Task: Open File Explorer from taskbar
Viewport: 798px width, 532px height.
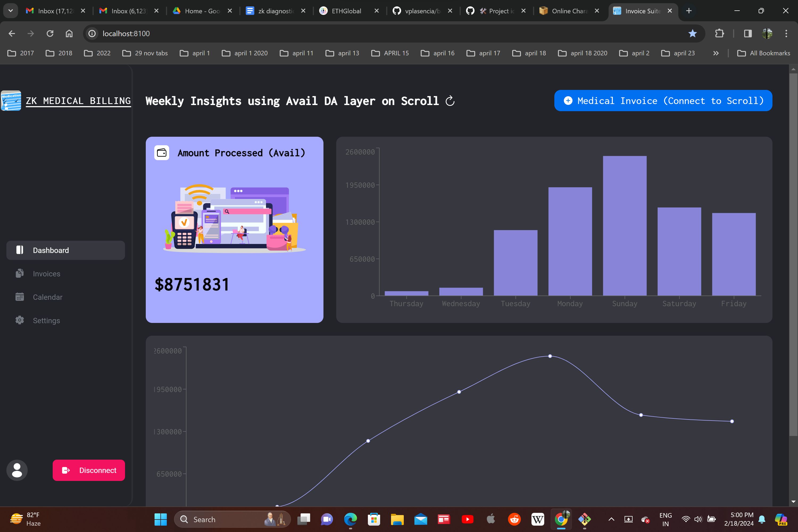Action: [397, 519]
